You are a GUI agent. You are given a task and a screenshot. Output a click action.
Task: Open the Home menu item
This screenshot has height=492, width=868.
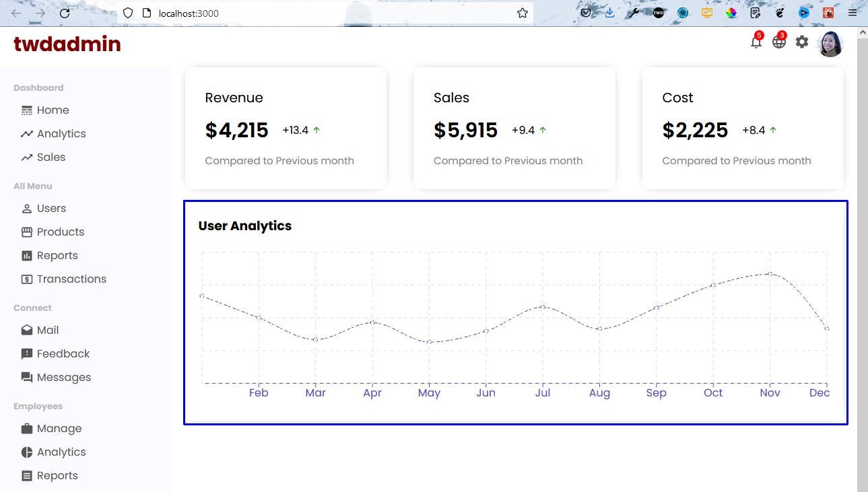click(x=53, y=110)
